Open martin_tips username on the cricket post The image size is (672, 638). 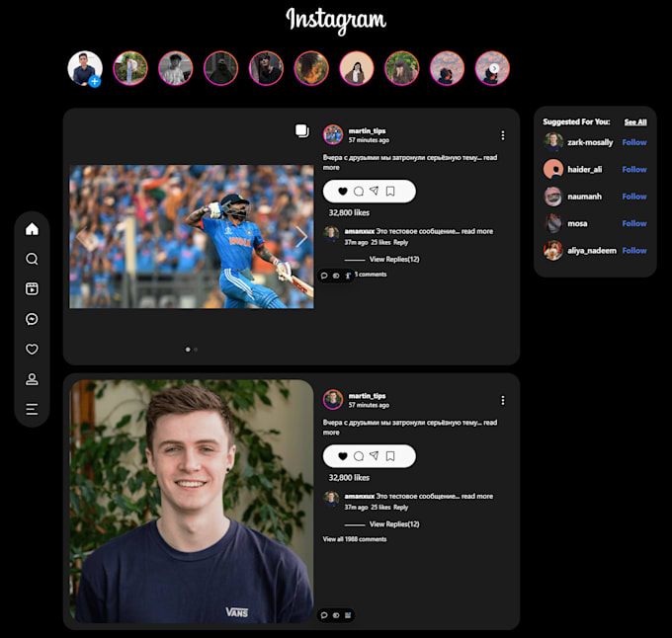point(367,130)
